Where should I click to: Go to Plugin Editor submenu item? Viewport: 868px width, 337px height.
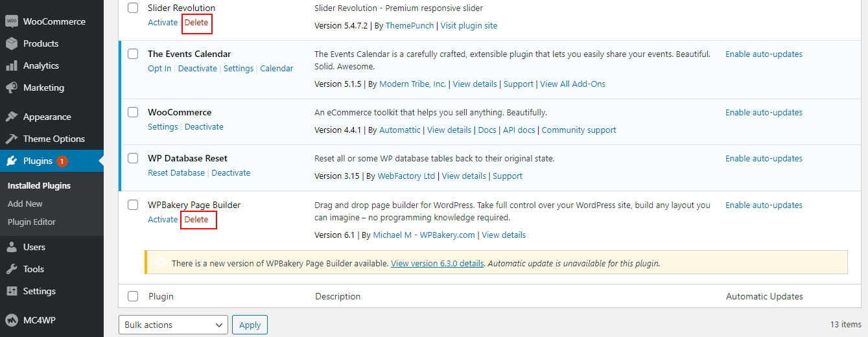(x=32, y=222)
